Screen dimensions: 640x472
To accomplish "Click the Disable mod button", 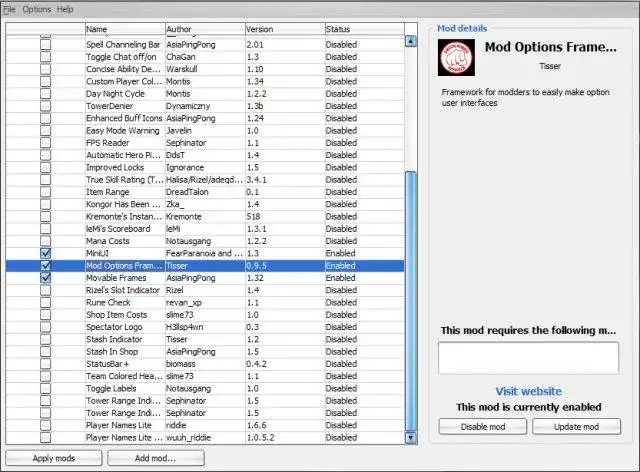I will point(483,427).
